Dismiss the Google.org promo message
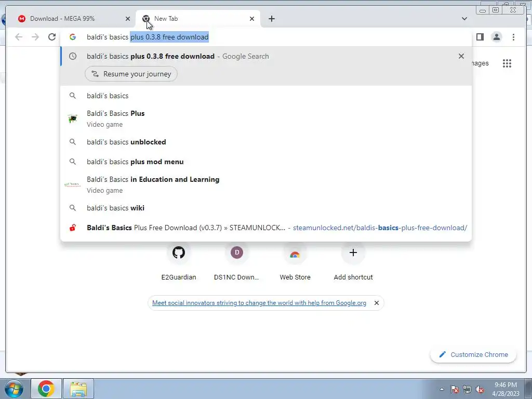Screen dimensions: 532x399 [x=376, y=303]
